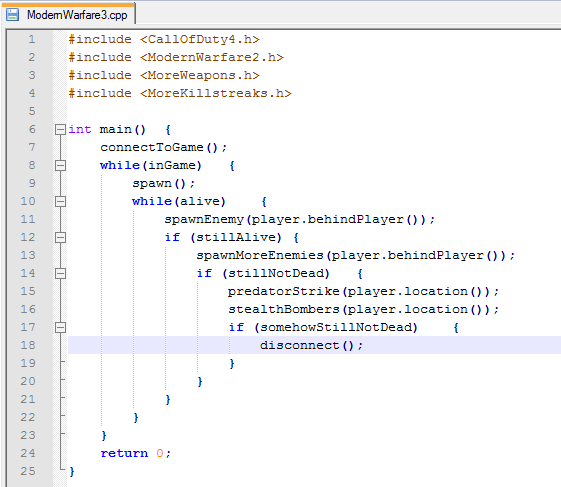The image size is (561, 487).
Task: Click spawnMoreEnemies(player.behindPlayer()); on line 13
Action: click(x=356, y=255)
